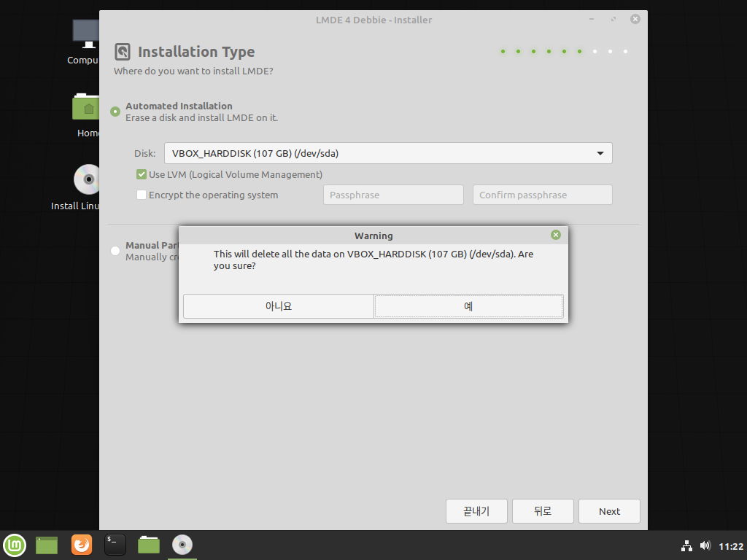Open the Home folder desktop icon
The height and width of the screenshot is (560, 747).
point(87,115)
